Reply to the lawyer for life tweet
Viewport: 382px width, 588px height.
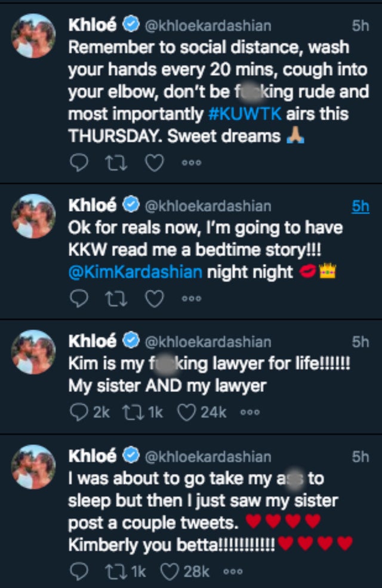[x=78, y=412]
